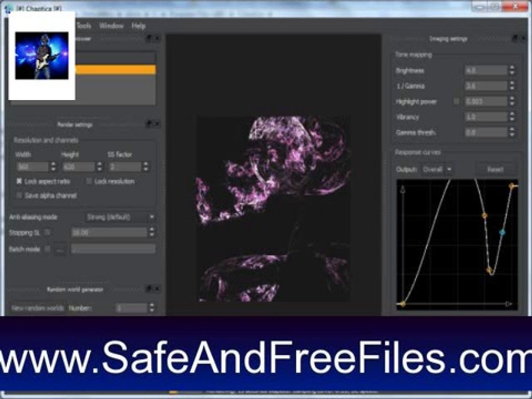Click the Brightness value field

coord(486,70)
